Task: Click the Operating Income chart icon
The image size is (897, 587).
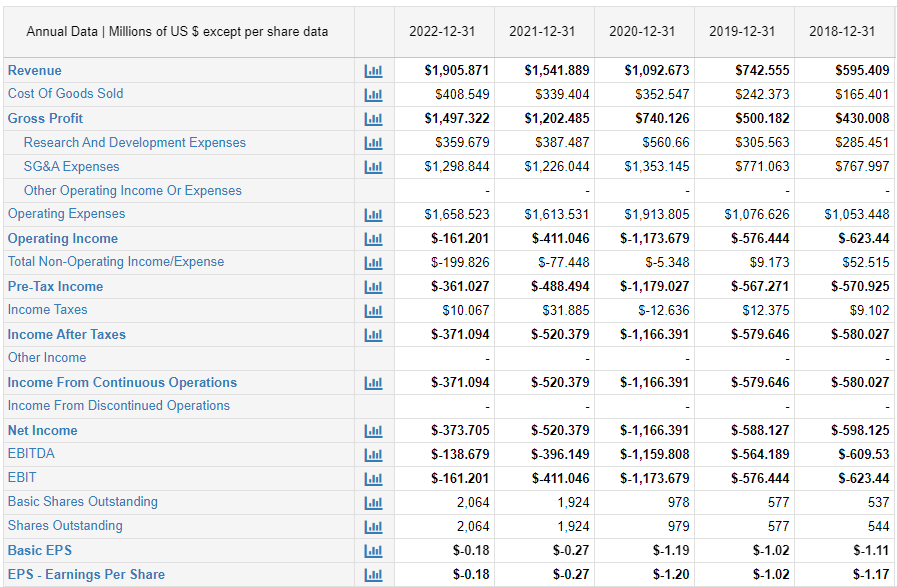Action: [x=374, y=239]
